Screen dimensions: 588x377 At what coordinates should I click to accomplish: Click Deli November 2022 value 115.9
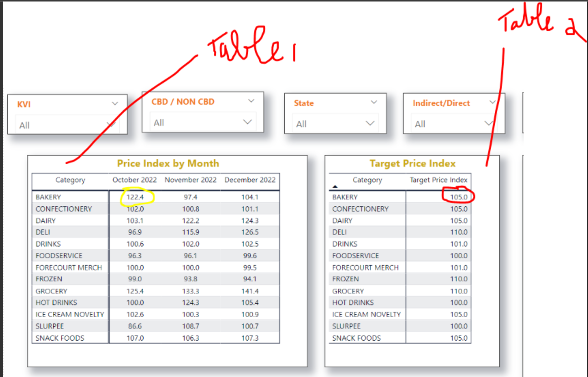point(191,232)
